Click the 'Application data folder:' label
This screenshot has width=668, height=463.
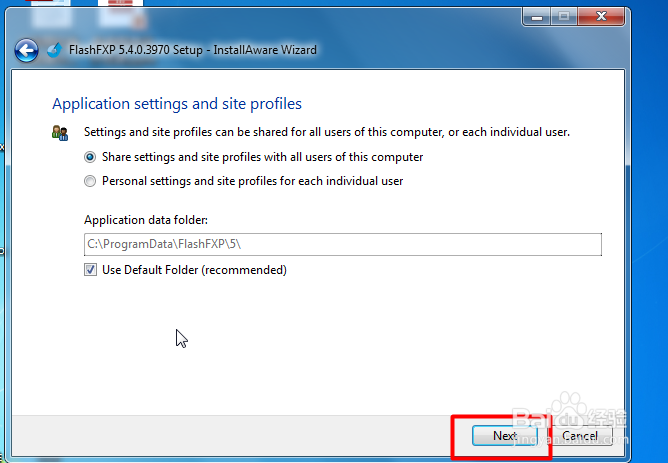click(146, 220)
